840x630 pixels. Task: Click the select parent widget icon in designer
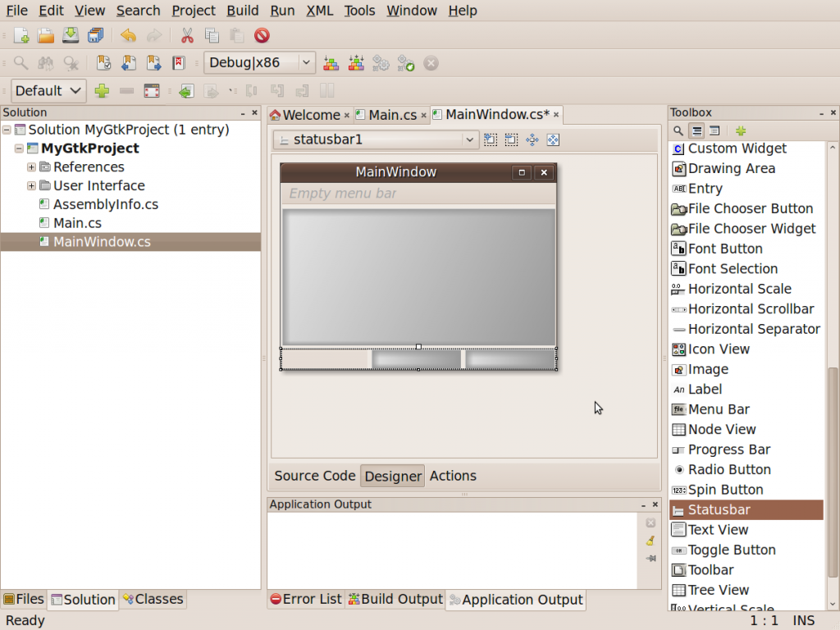point(491,139)
